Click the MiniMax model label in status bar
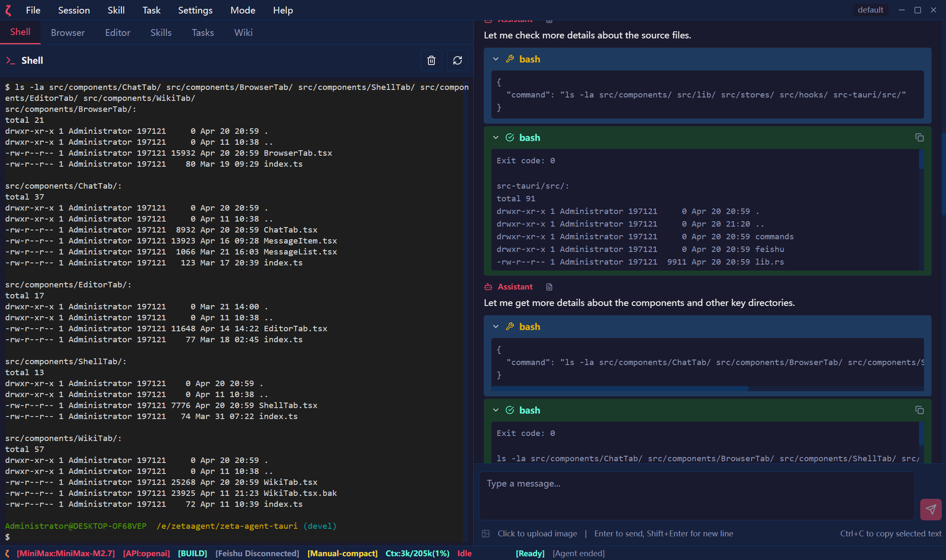This screenshot has height=560, width=946. (x=66, y=554)
